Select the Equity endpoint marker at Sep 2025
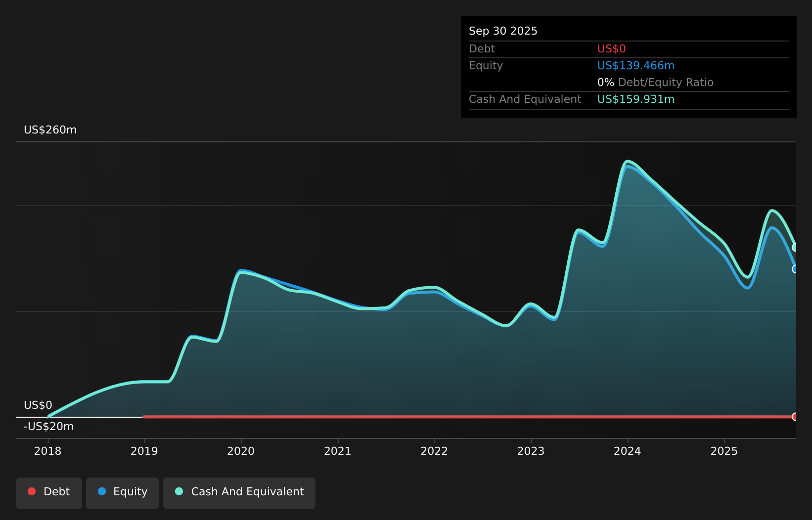 pos(795,269)
